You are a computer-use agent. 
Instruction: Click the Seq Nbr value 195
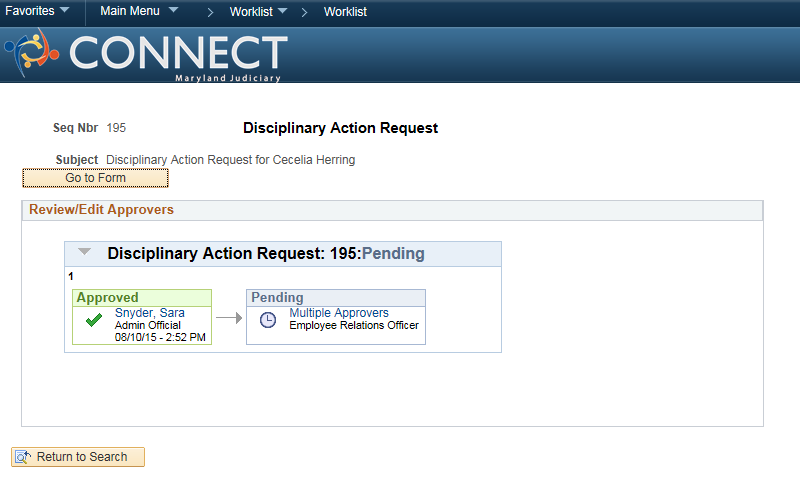(x=116, y=128)
